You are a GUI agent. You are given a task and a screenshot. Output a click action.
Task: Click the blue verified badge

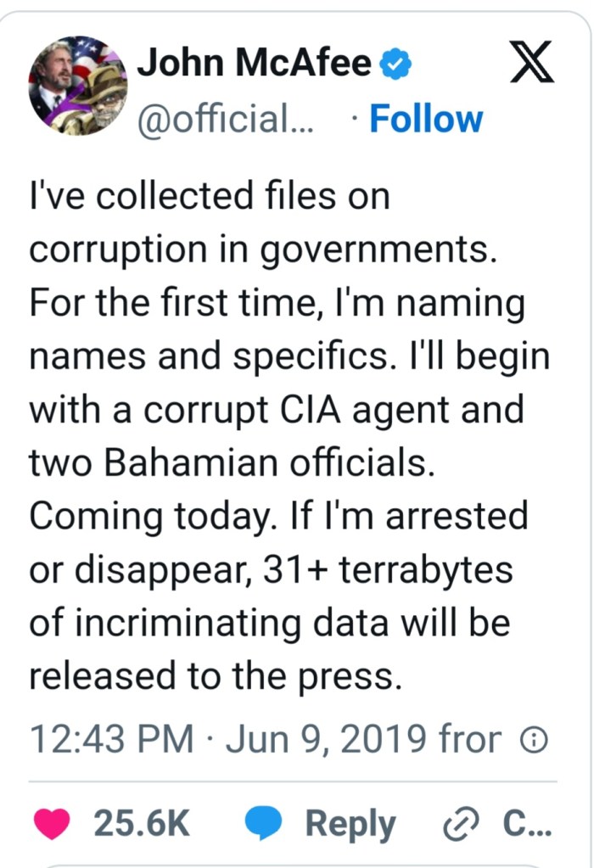coord(394,64)
